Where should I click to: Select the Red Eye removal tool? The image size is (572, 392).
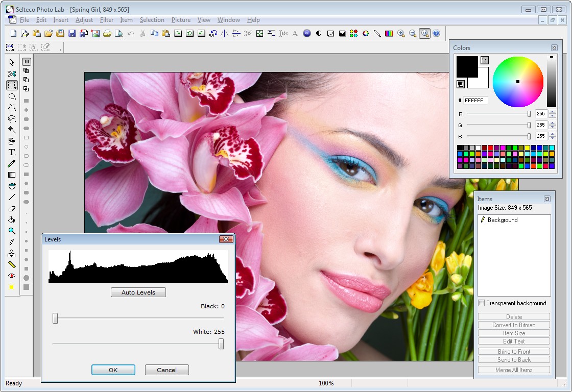pos(12,276)
